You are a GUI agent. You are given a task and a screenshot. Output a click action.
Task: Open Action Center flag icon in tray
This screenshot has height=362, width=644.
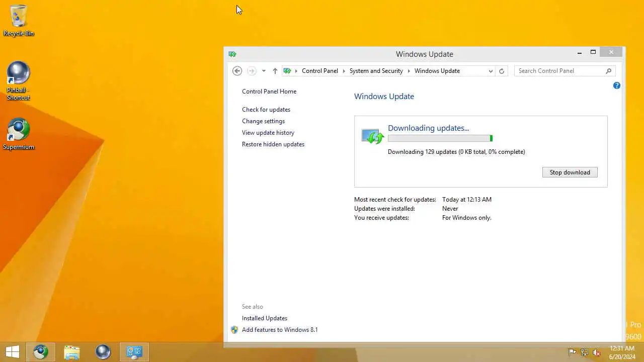click(x=573, y=352)
